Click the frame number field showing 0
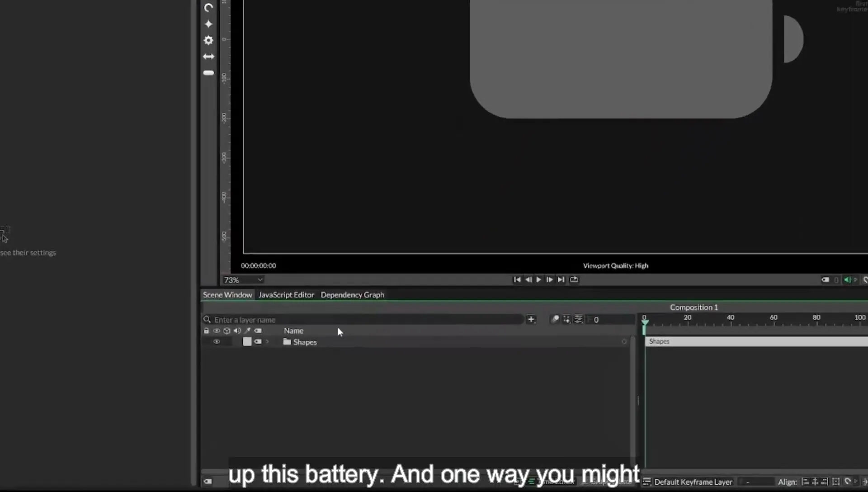 (x=611, y=320)
